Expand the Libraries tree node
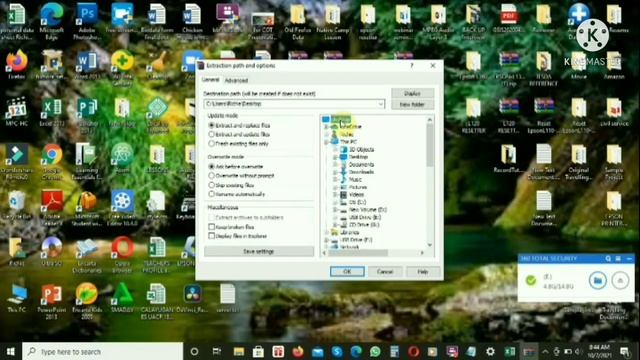The width and height of the screenshot is (640, 360). 326,232
